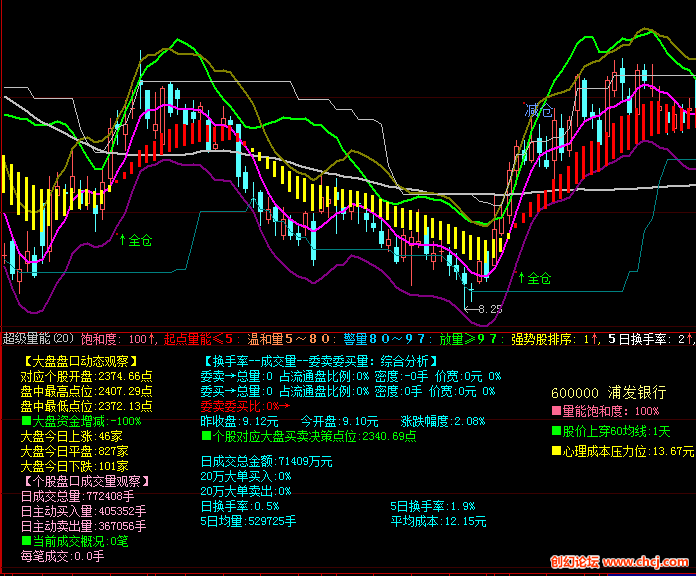This screenshot has width=696, height=576.
Task: Open the 超级量能(20) indicator name
Action: 38,339
